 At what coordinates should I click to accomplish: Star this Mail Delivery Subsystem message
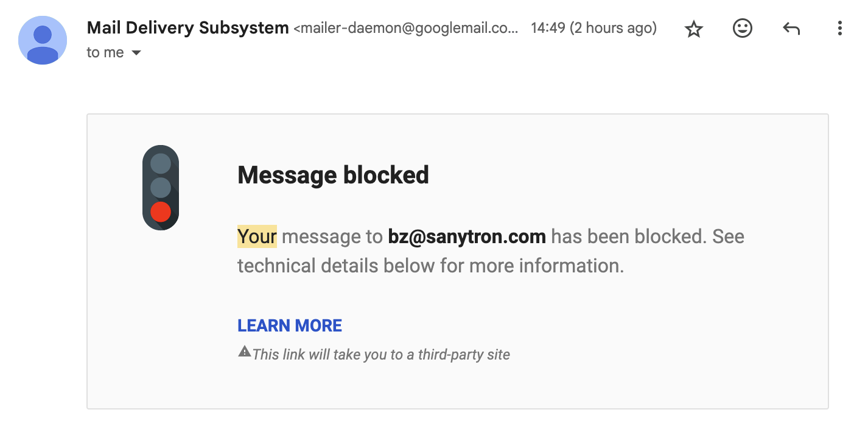694,29
